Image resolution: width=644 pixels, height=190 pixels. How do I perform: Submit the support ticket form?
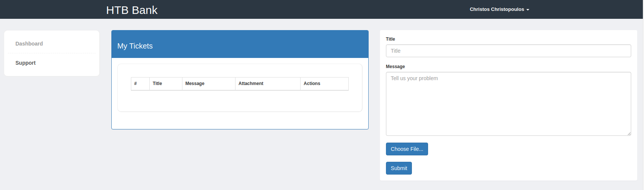(399, 168)
